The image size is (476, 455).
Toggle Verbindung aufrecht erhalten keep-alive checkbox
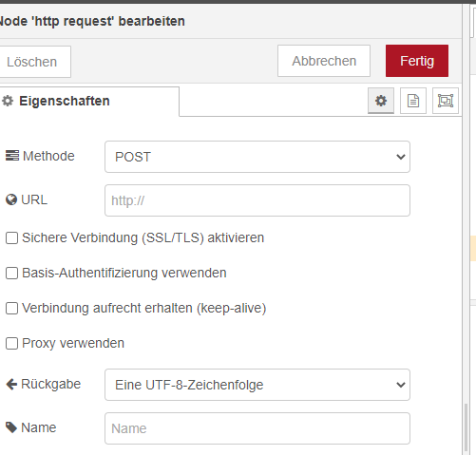[11, 309]
